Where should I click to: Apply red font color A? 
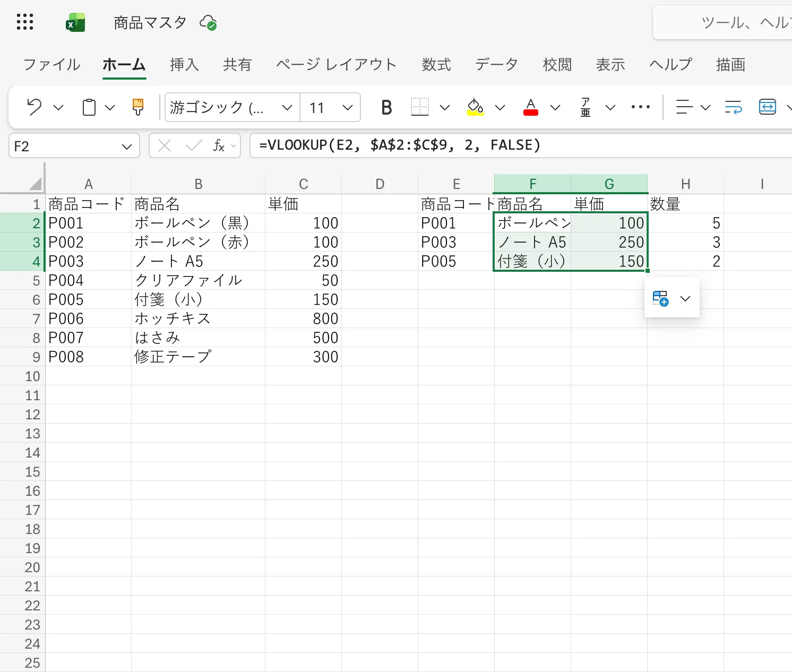tap(530, 107)
